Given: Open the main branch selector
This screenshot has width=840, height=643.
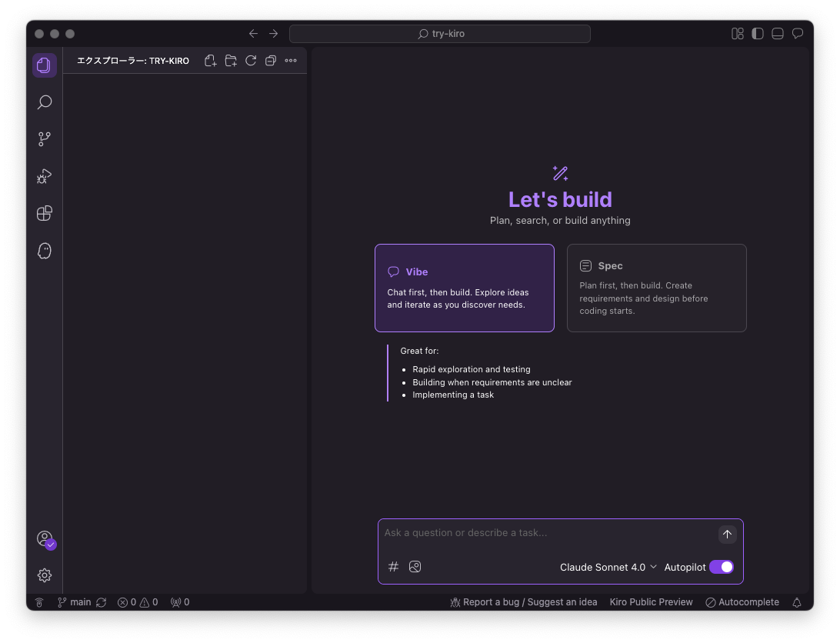Looking at the screenshot, I should point(75,602).
